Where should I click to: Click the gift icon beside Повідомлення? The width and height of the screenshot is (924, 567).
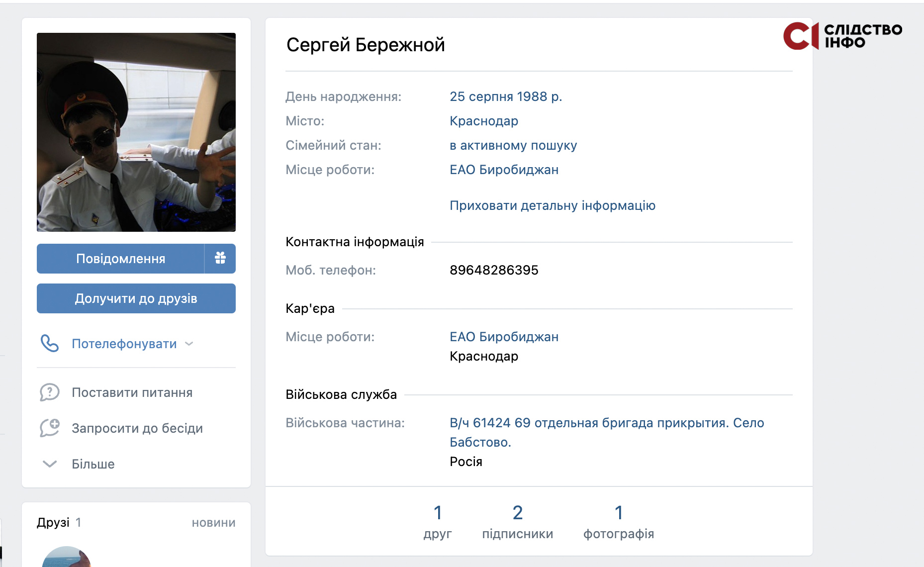tap(220, 258)
